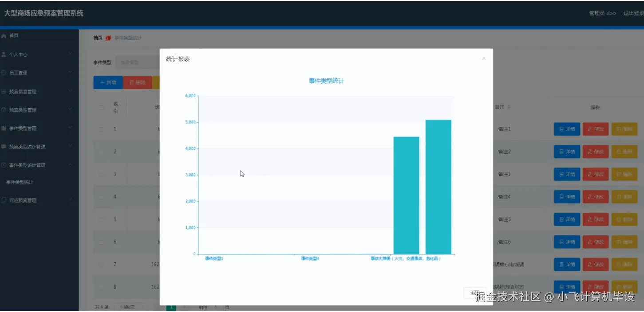Tick the checkbox for row 3
The image size is (644, 312).
click(101, 175)
